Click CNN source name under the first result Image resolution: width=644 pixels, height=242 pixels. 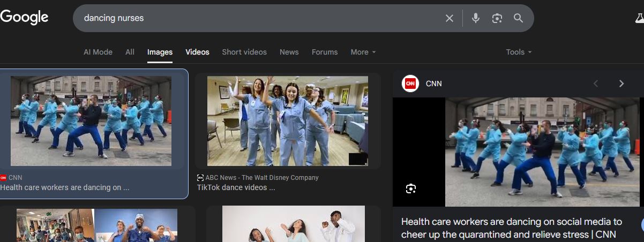tap(16, 178)
